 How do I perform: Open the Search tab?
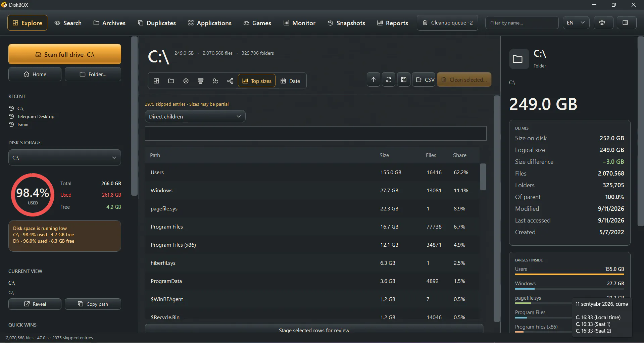click(x=68, y=23)
